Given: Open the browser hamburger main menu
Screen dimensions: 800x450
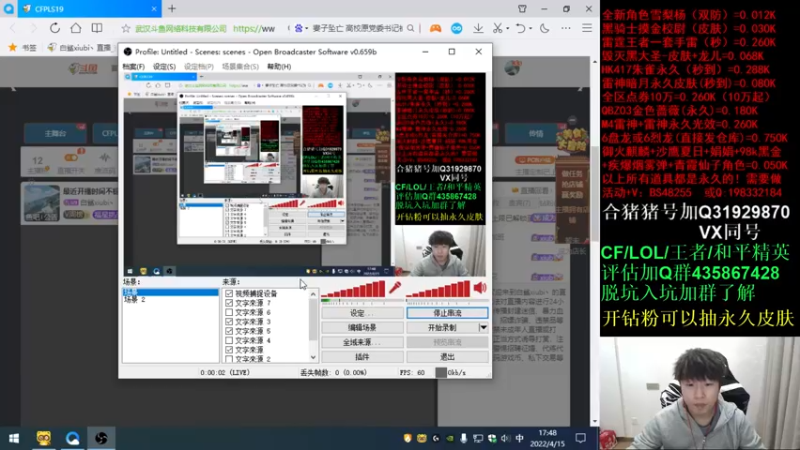Looking at the screenshot, I should pos(587,28).
